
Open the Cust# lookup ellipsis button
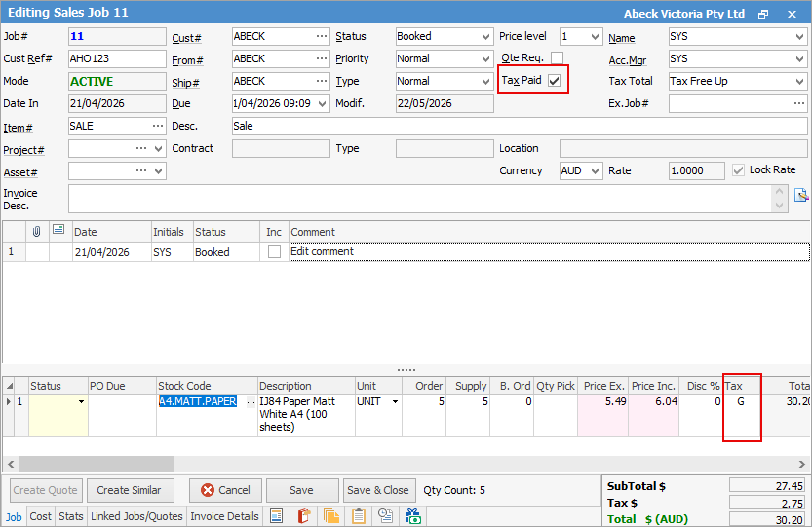(322, 36)
